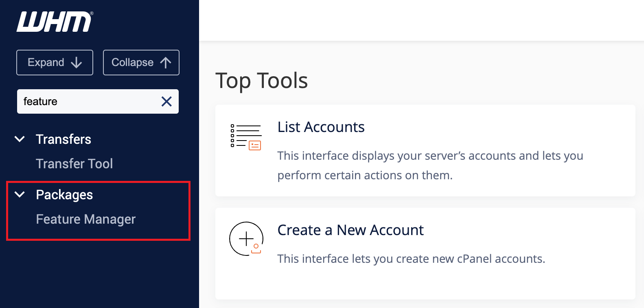Open the Create a New Account title link

[x=350, y=230]
